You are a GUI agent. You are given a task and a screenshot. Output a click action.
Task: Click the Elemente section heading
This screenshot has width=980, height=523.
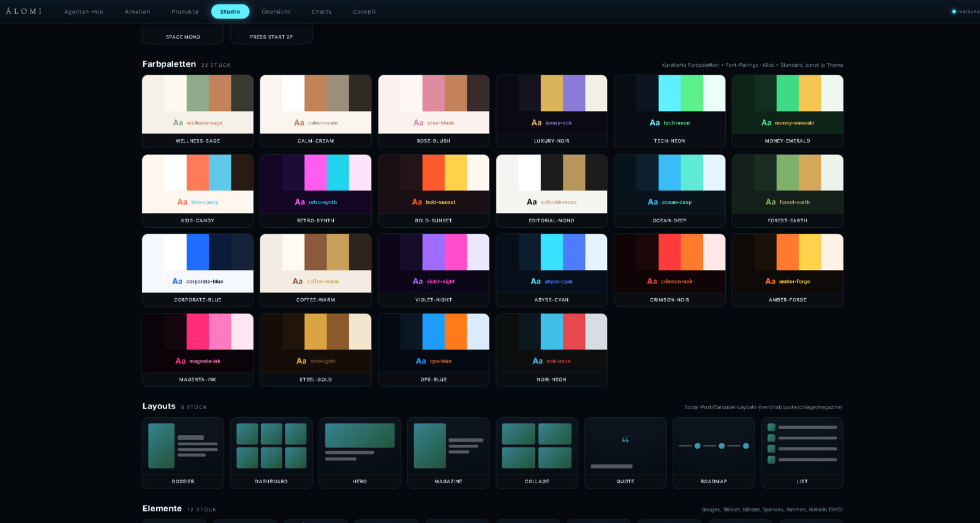(162, 508)
